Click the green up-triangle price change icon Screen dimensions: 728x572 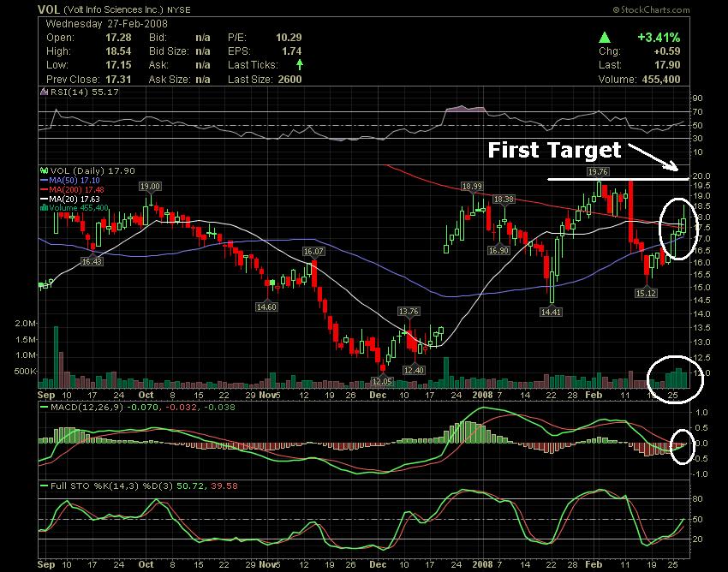[604, 38]
